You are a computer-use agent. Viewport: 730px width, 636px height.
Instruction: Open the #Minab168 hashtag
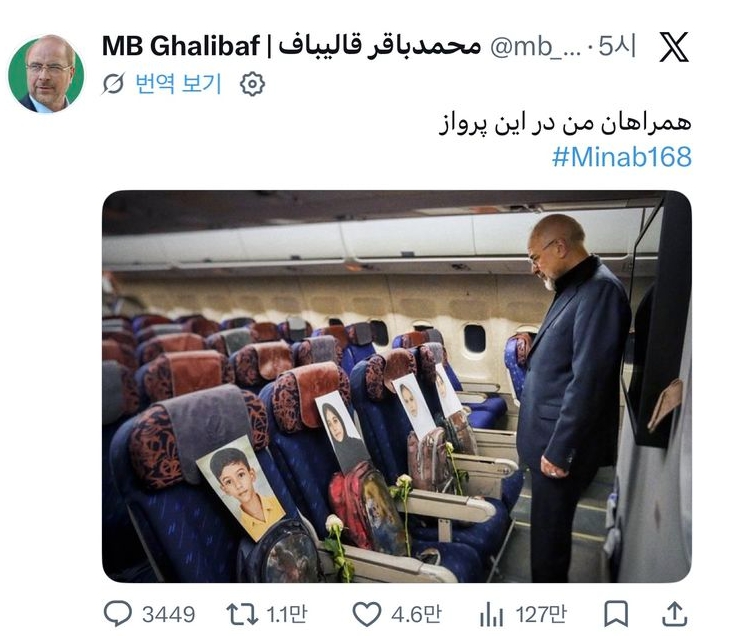click(x=622, y=157)
